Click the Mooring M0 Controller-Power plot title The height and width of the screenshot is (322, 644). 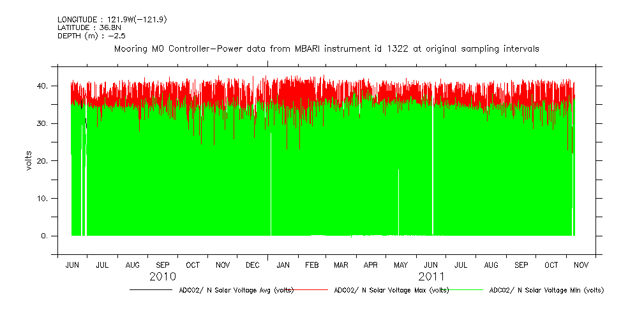pyautogui.click(x=326, y=49)
